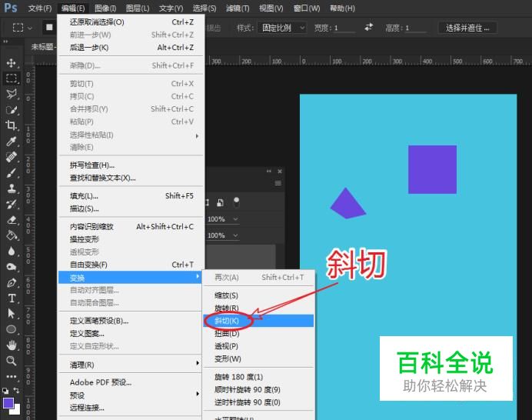This screenshot has height=420, width=532.
Task: Expand the 清理 submenu arrow
Action: point(197,363)
